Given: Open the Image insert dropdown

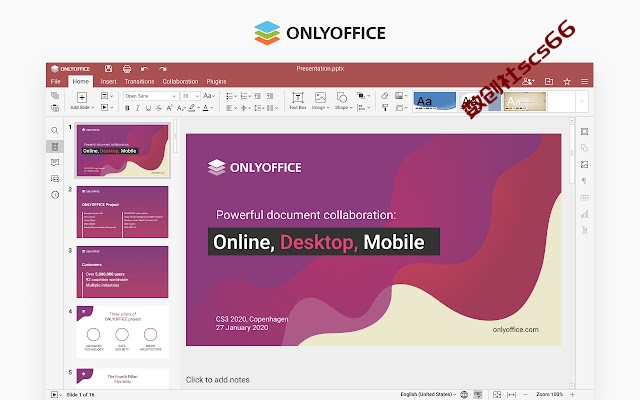Looking at the screenshot, I should (320, 100).
